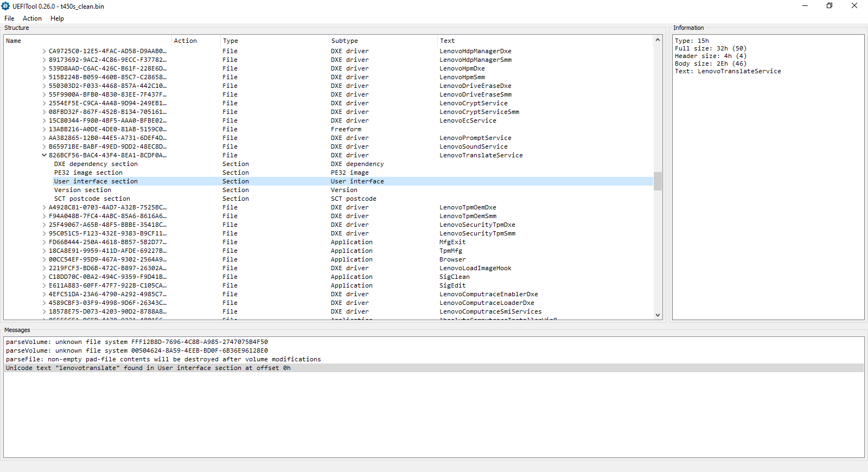
Task: Click the Type column header
Action: pyautogui.click(x=275, y=41)
